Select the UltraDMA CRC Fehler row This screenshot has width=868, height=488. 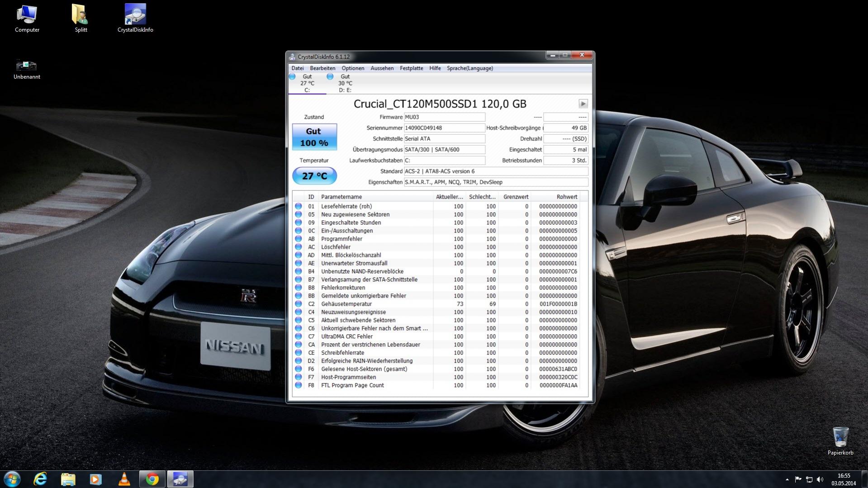click(436, 336)
